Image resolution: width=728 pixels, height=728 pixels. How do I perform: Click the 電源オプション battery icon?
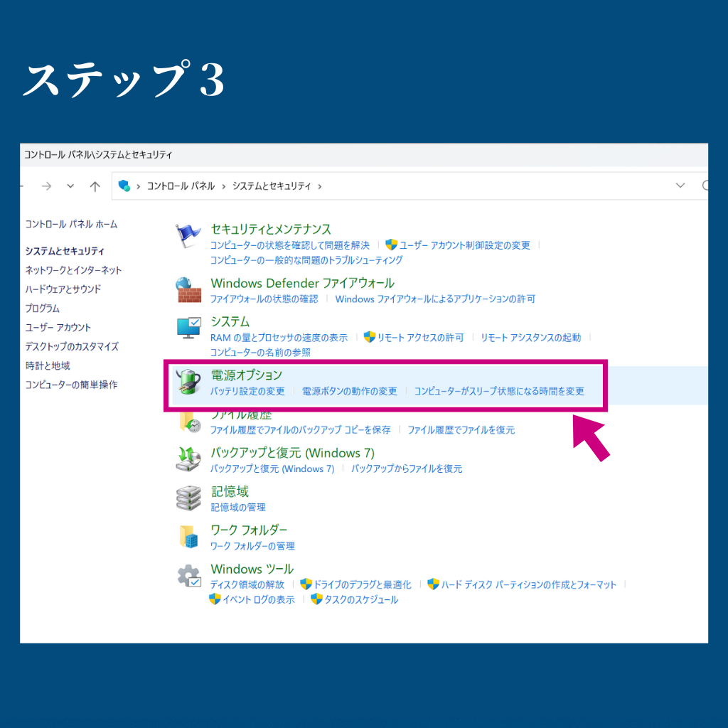point(188,381)
